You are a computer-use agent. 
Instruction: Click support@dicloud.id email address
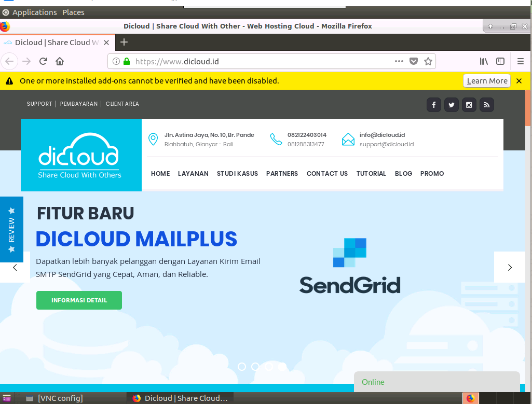pyautogui.click(x=387, y=144)
